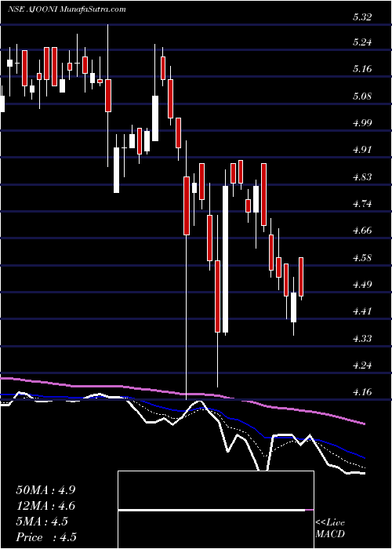Click the 5.32 price axis label
Screen dimensions: 392x549
point(361,16)
